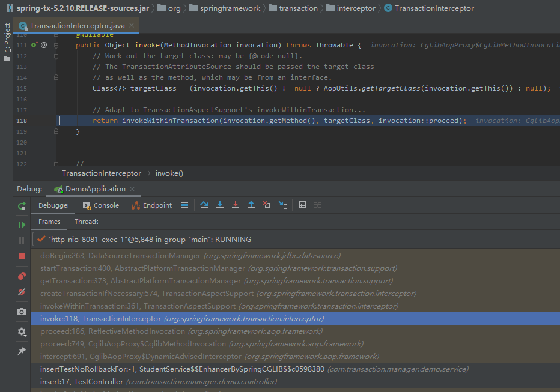560x392 pixels.
Task: Select frame invokeWithinTransaction:361
Action: (296, 306)
